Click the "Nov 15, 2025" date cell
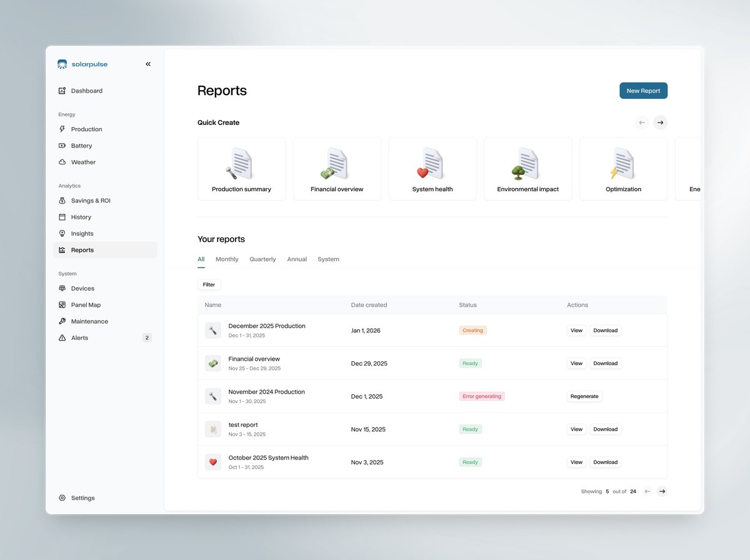This screenshot has height=560, width=750. (x=368, y=429)
